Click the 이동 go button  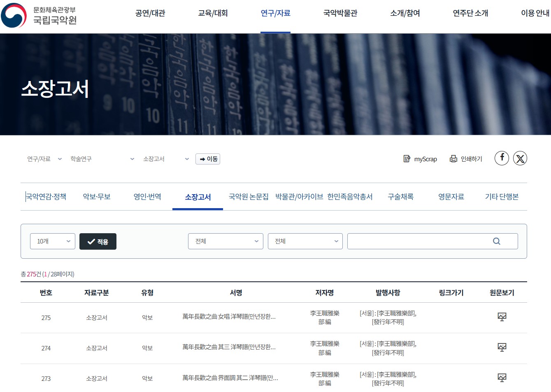208,159
